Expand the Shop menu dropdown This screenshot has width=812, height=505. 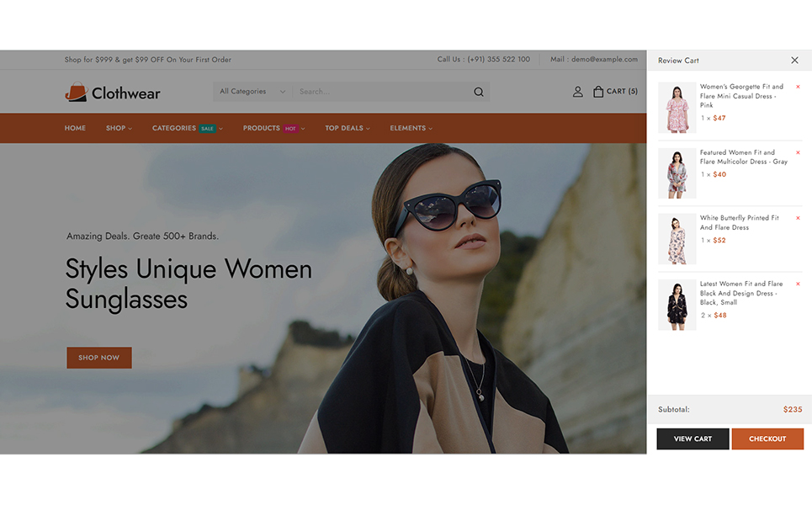(x=119, y=128)
